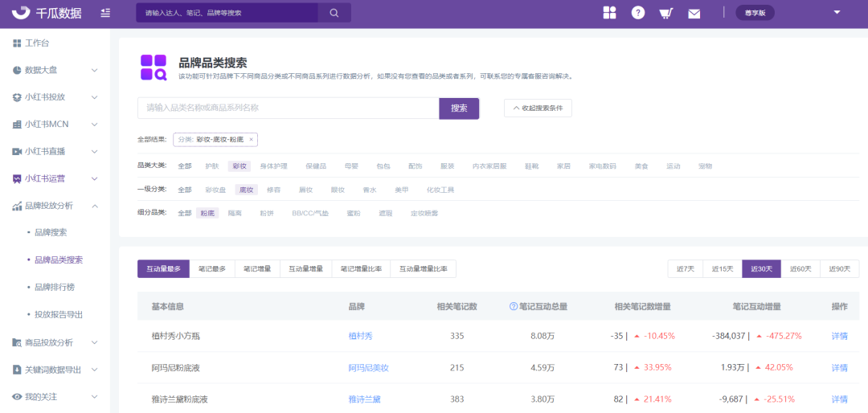Open the shopping cart icon
Viewport: 868px width, 413px height.
coord(666,13)
